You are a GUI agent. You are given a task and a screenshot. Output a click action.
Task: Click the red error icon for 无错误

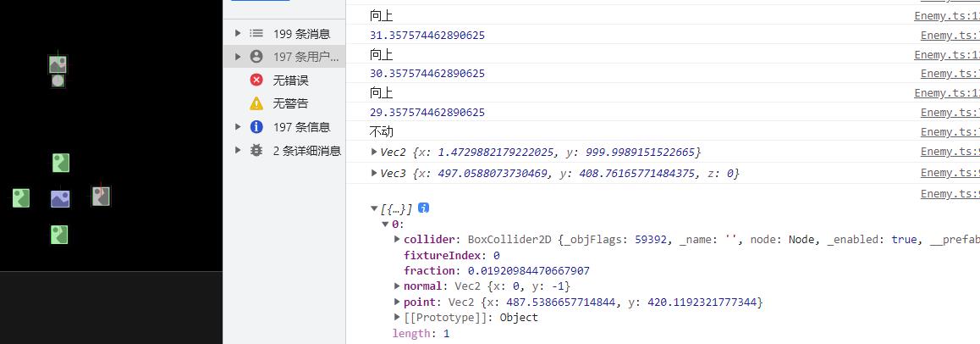256,80
